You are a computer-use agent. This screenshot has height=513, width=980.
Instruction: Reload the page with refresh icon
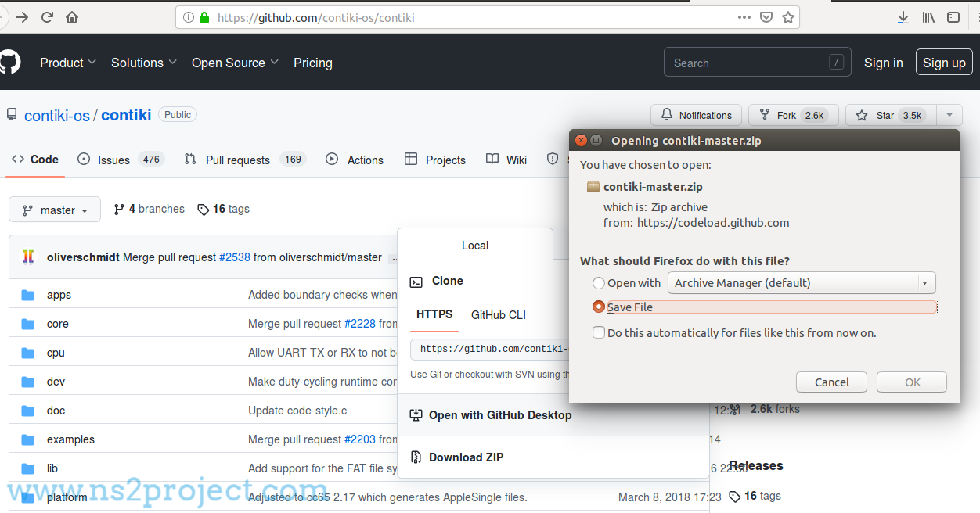coord(47,17)
